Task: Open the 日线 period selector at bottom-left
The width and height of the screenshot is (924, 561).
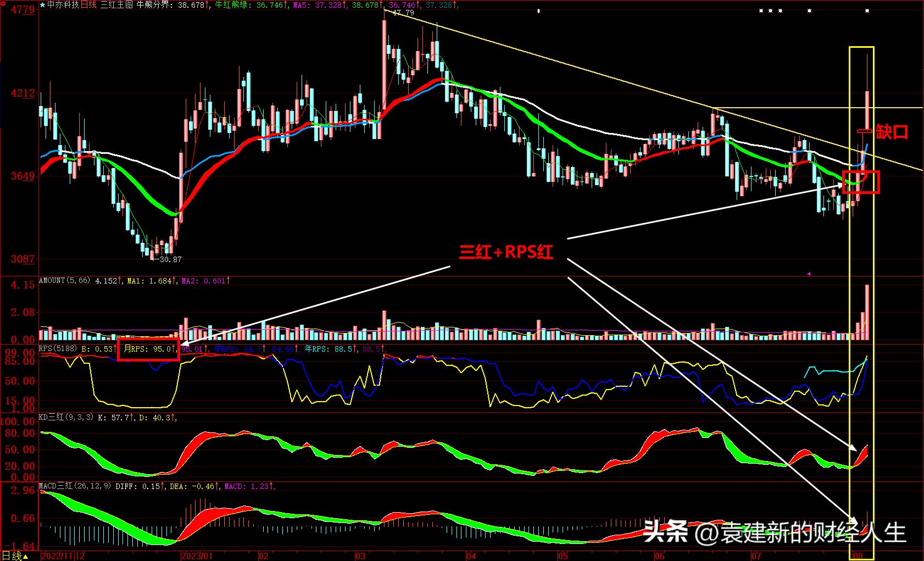Action: (x=14, y=556)
